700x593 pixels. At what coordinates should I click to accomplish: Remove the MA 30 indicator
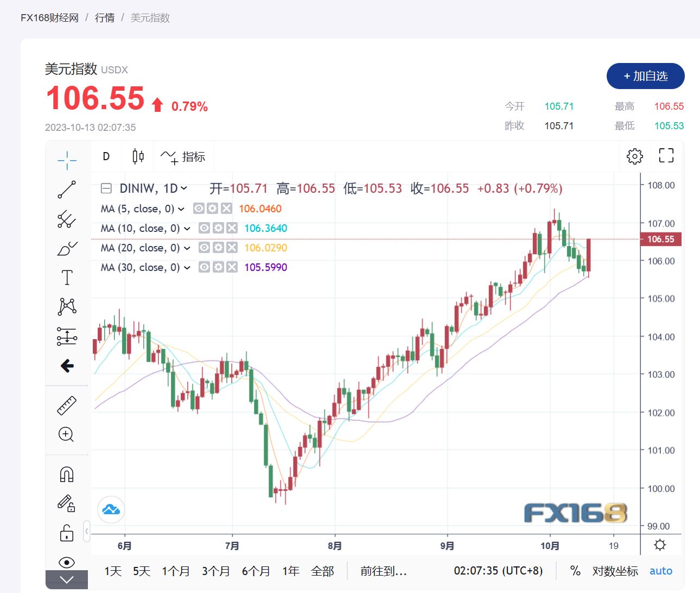tap(232, 267)
